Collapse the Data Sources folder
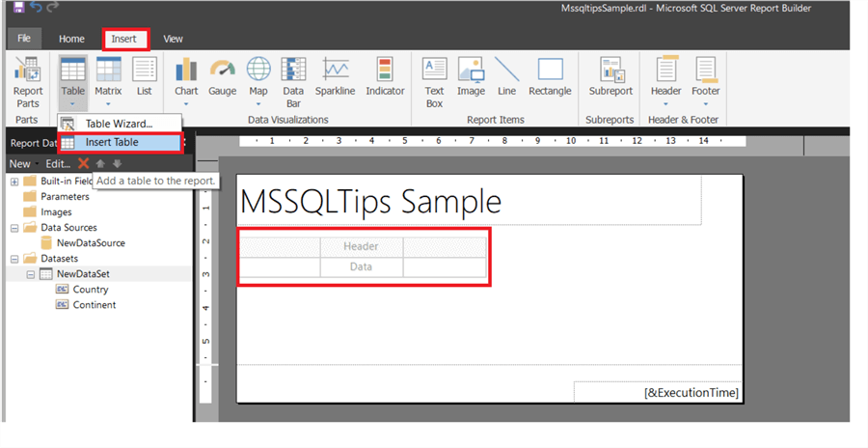This screenshot has width=868, height=448. (x=14, y=228)
